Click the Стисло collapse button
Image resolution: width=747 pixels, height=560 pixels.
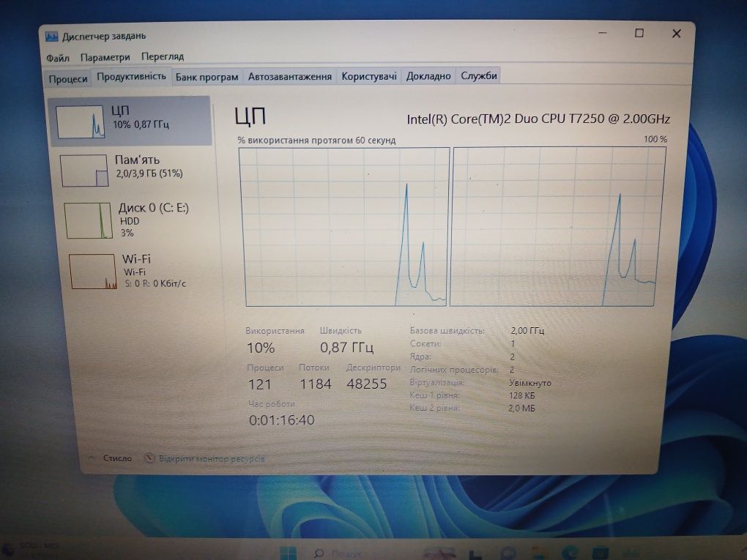(111, 458)
